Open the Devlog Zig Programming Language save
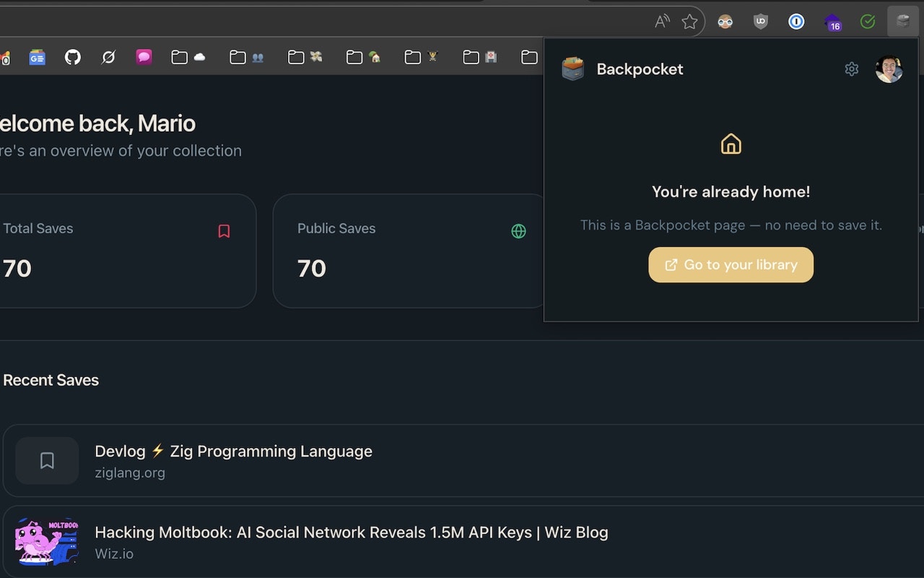 coord(233,451)
